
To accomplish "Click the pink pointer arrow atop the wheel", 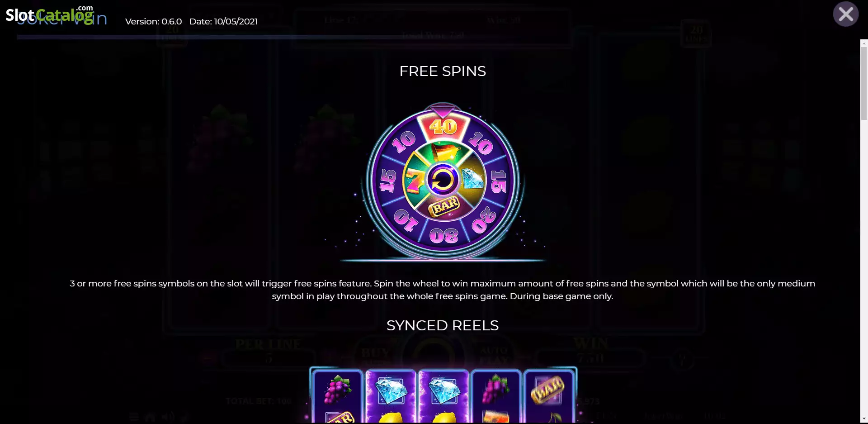I will [x=443, y=110].
